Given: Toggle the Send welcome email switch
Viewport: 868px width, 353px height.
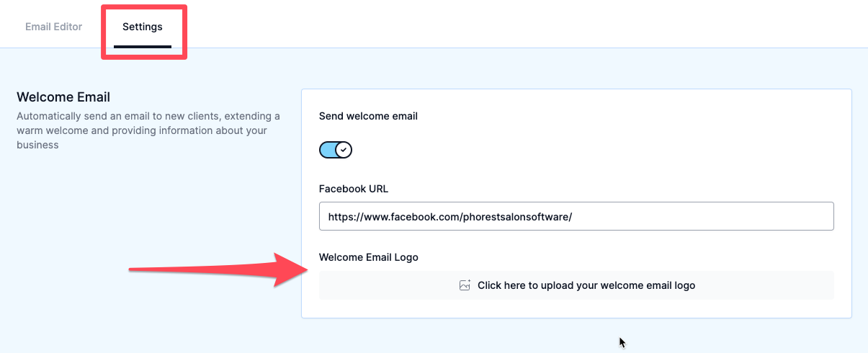Looking at the screenshot, I should (x=336, y=150).
